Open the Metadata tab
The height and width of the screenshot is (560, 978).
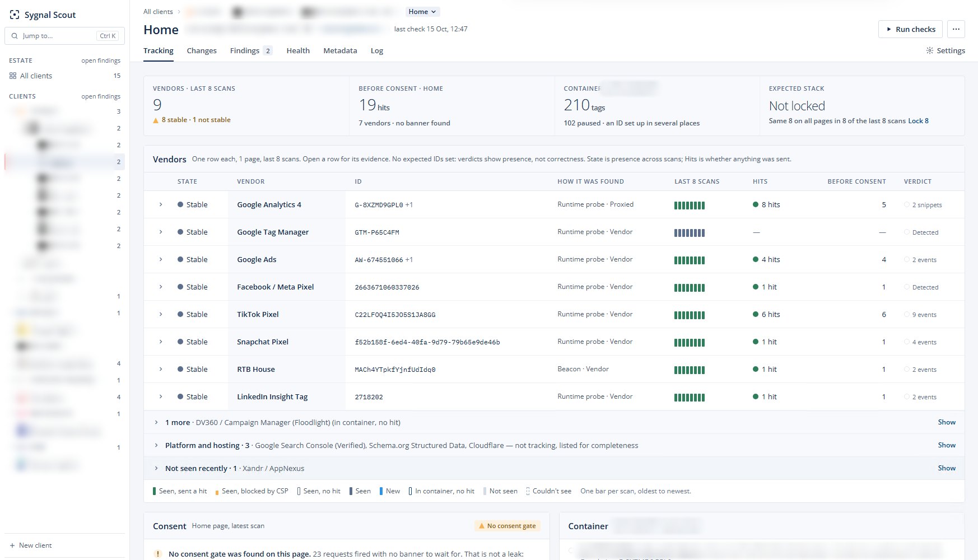tap(340, 50)
